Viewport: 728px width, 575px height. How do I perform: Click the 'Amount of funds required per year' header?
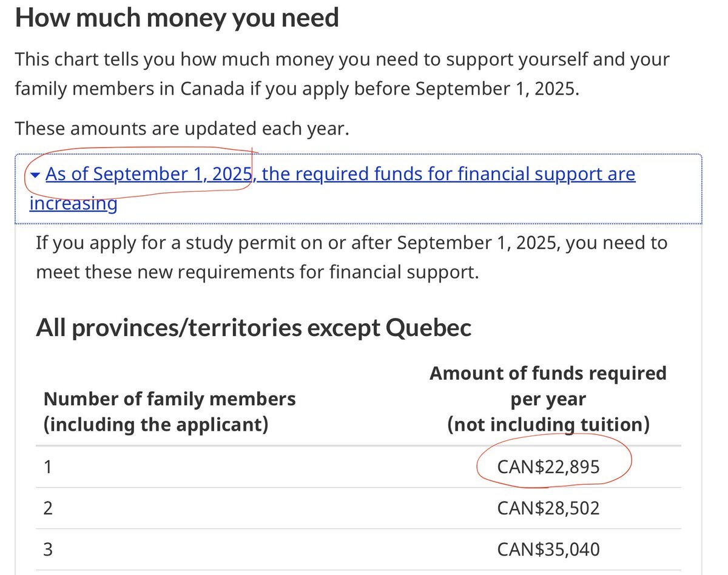(548, 386)
